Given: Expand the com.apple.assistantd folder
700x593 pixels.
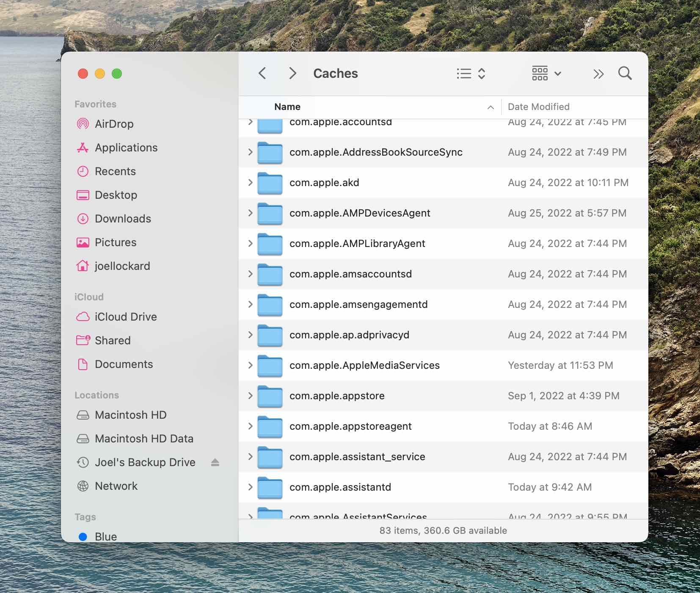Looking at the screenshot, I should point(250,487).
